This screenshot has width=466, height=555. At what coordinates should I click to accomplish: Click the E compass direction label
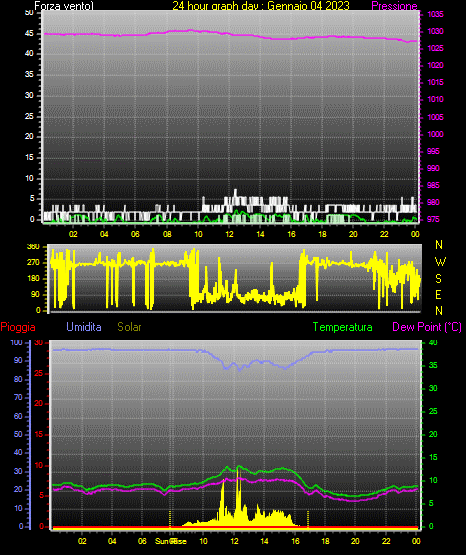point(438,294)
